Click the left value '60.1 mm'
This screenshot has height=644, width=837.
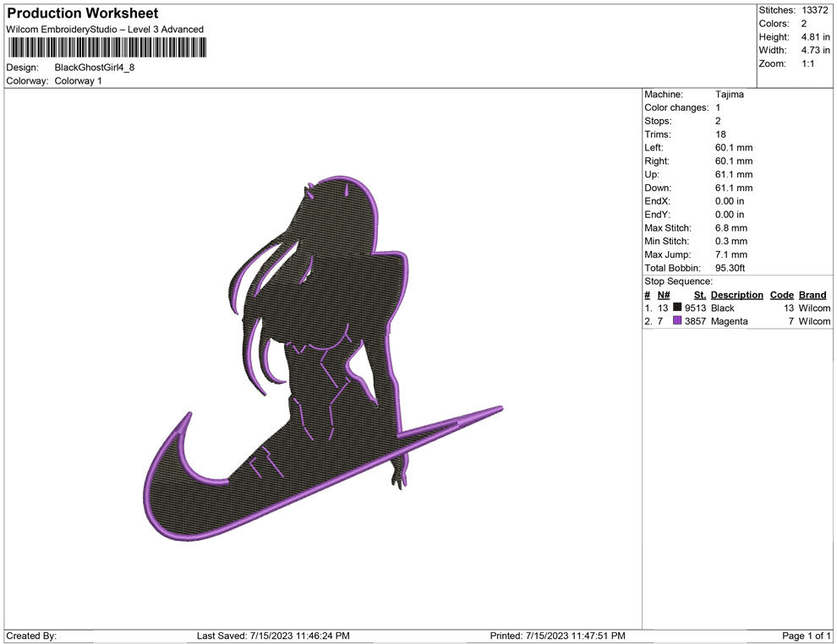tap(734, 148)
